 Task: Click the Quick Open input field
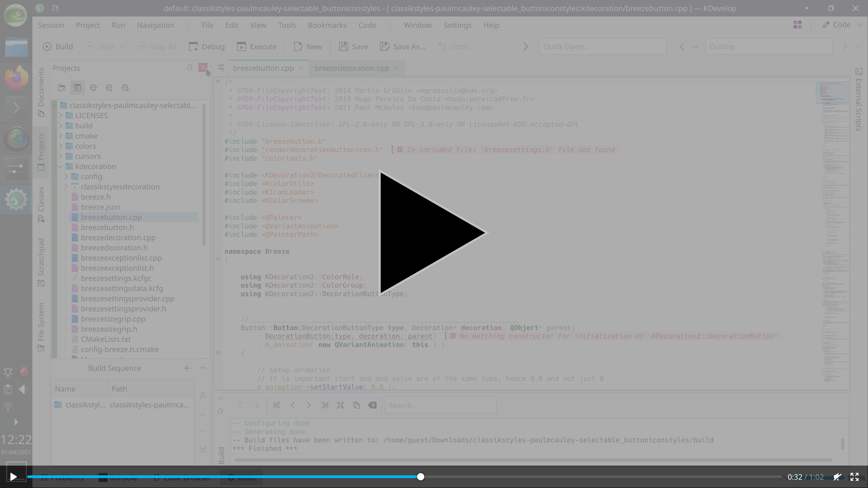[602, 47]
